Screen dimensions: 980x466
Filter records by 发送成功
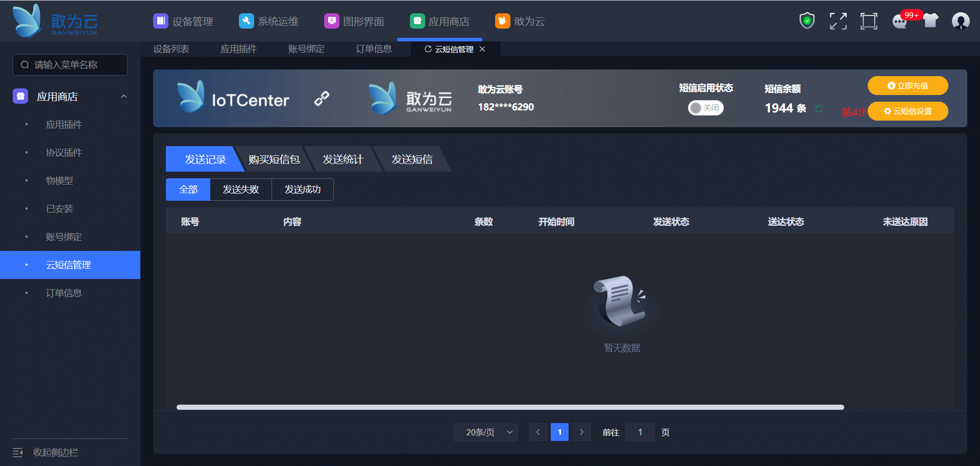pyautogui.click(x=303, y=190)
